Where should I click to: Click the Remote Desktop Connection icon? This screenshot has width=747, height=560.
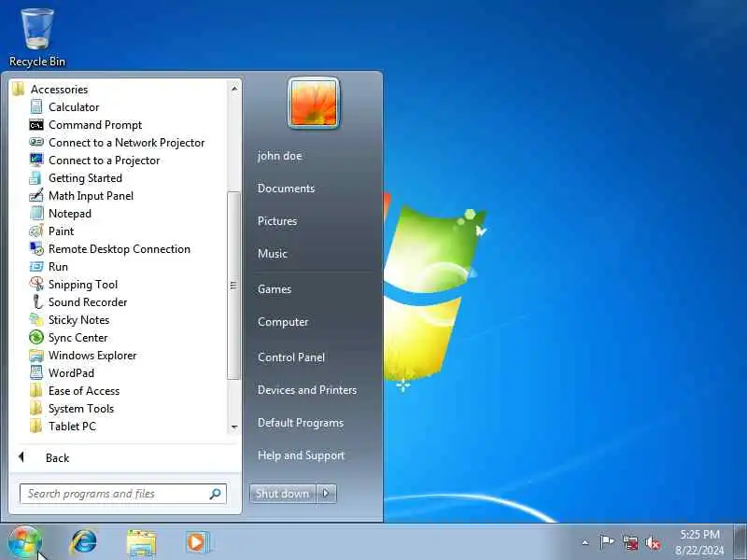click(36, 248)
